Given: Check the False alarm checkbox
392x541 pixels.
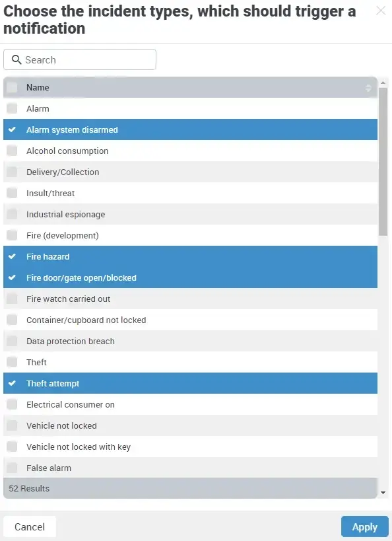Looking at the screenshot, I should tap(11, 468).
